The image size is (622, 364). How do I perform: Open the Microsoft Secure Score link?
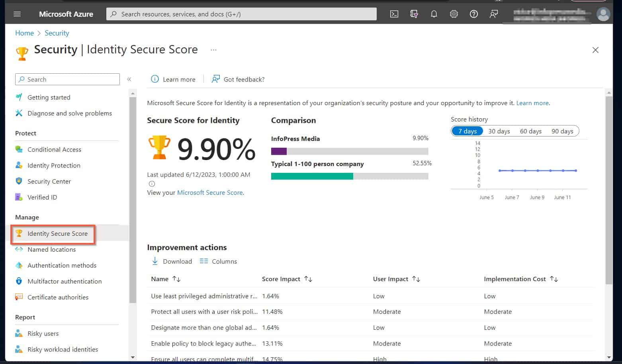click(x=210, y=192)
